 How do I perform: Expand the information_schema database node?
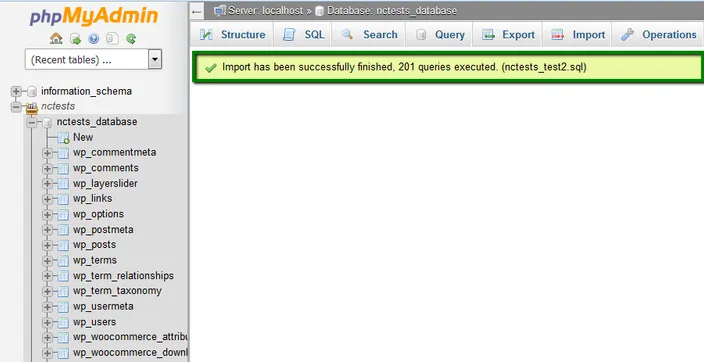(16, 92)
